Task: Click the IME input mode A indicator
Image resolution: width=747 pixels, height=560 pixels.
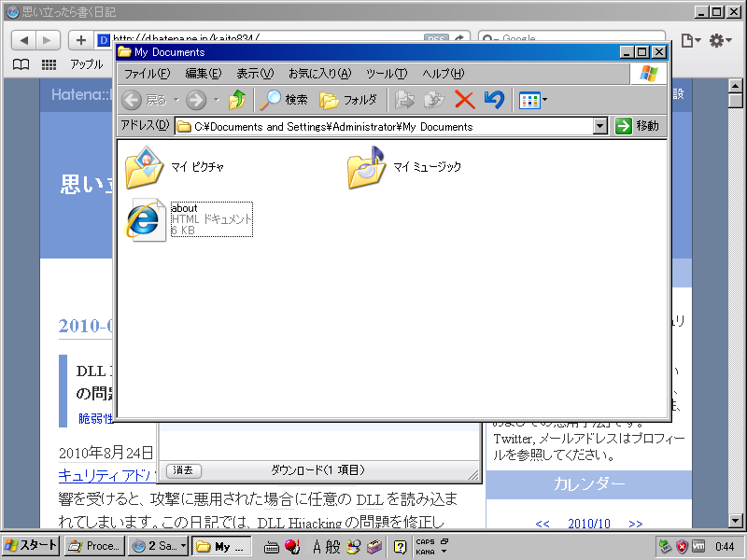Action: coord(317,547)
